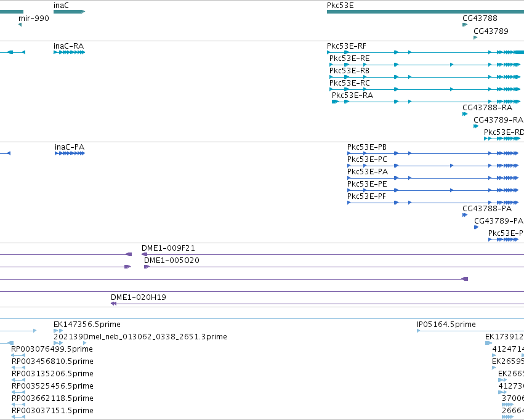The image size is (524, 420).
Task: Select the mir-990 gene label
Action: pos(34,18)
